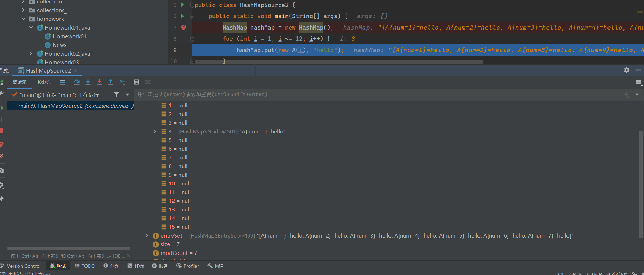Click the Run to Cursor icon
This screenshot has width=644, height=275.
122,82
